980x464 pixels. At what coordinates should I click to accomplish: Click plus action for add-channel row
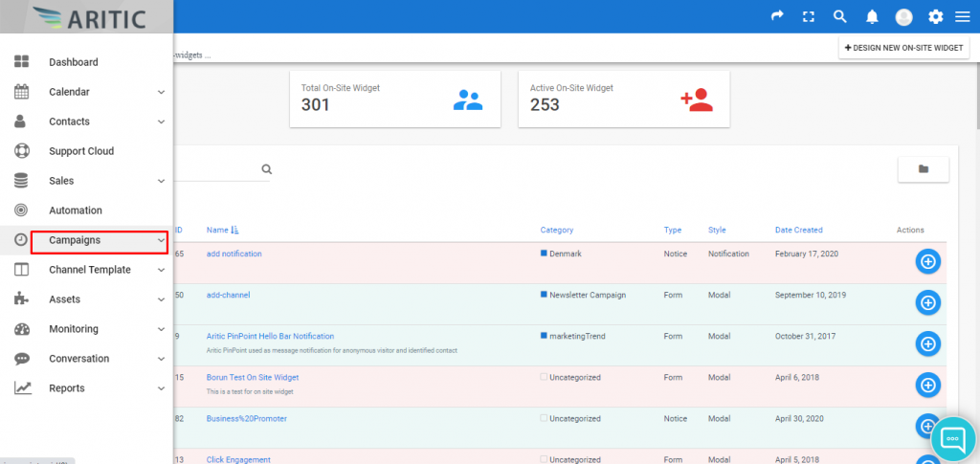pyautogui.click(x=928, y=303)
